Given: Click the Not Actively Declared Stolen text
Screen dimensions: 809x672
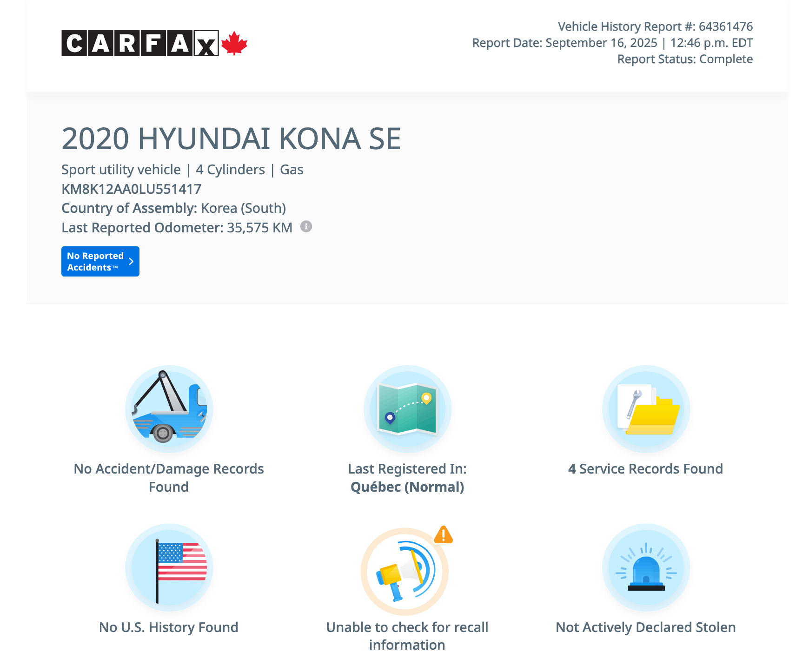Looking at the screenshot, I should (x=646, y=627).
